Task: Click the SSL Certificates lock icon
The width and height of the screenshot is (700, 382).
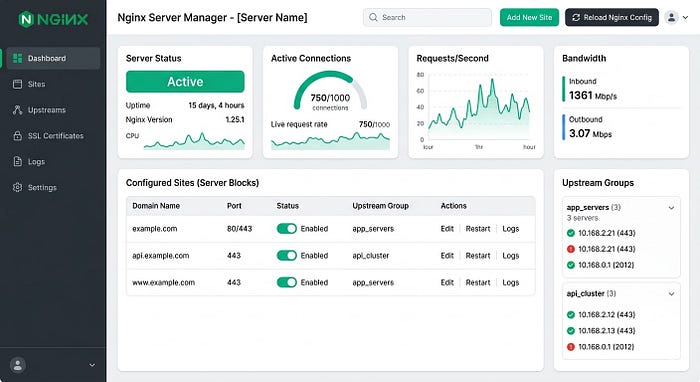Action: click(x=17, y=136)
